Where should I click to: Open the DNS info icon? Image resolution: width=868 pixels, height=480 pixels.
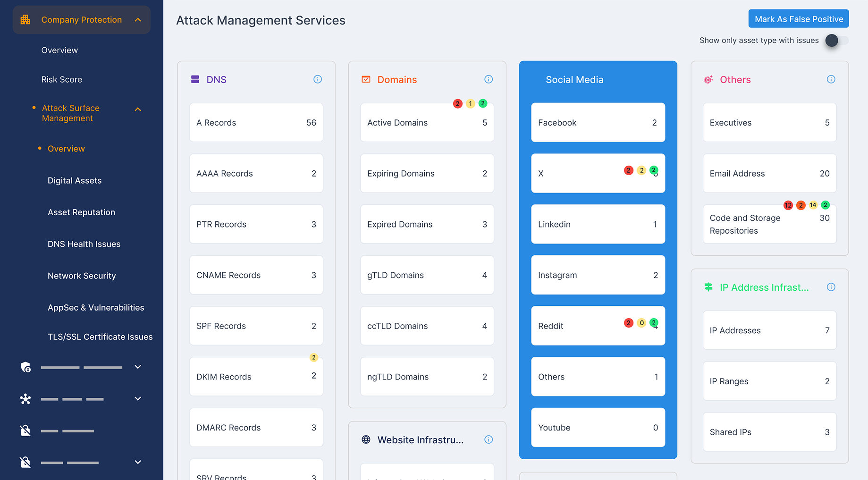(x=318, y=79)
